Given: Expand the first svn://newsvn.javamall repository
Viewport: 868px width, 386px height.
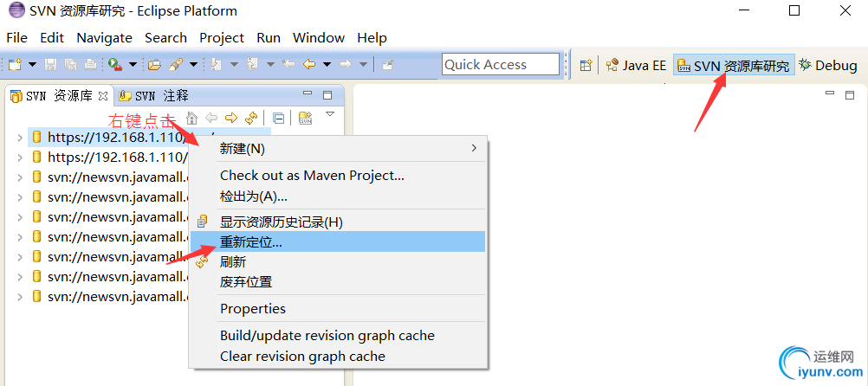Looking at the screenshot, I should (x=20, y=177).
